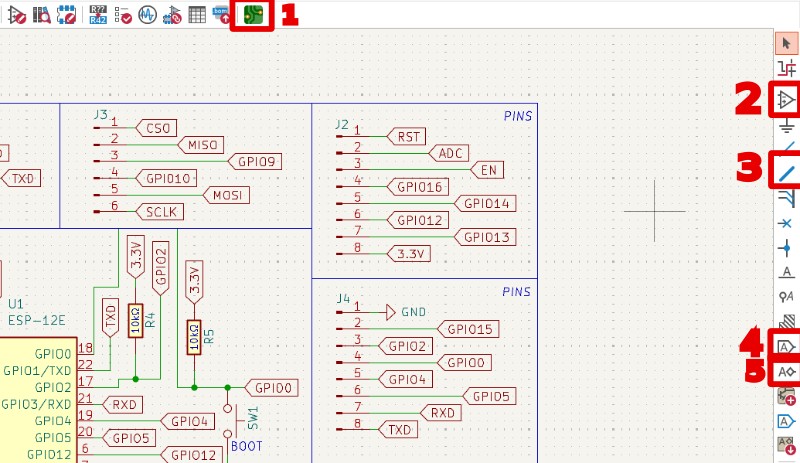The height and width of the screenshot is (463, 800).
Task: Select the Add Sheet Pin tool
Action: click(786, 421)
